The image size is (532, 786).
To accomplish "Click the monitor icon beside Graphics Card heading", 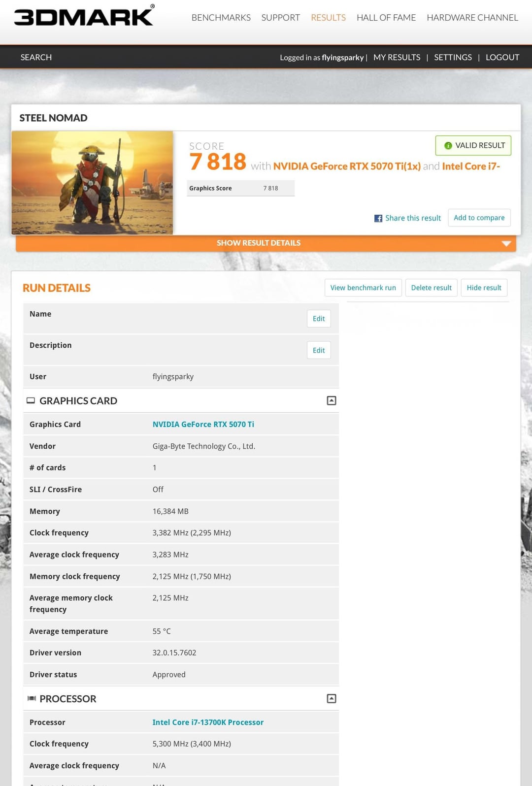I will coord(31,401).
